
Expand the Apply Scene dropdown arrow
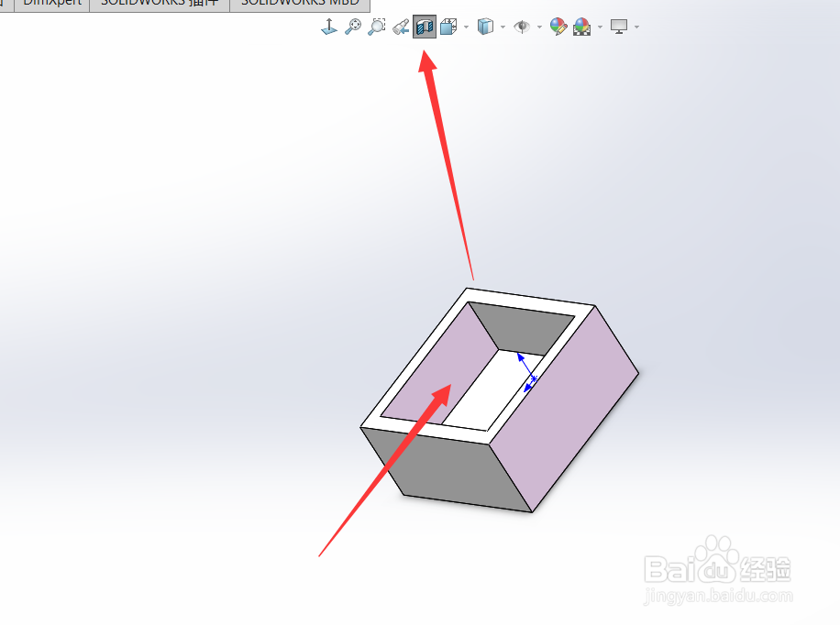coord(600,27)
